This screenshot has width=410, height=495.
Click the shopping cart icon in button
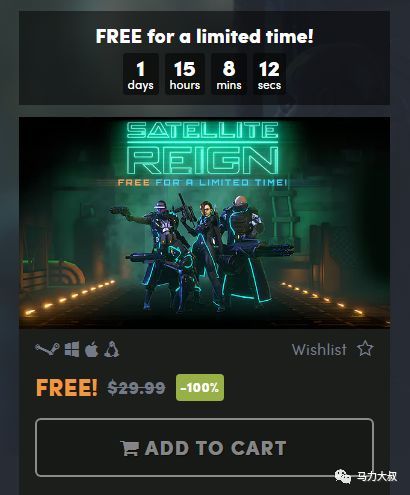click(130, 448)
